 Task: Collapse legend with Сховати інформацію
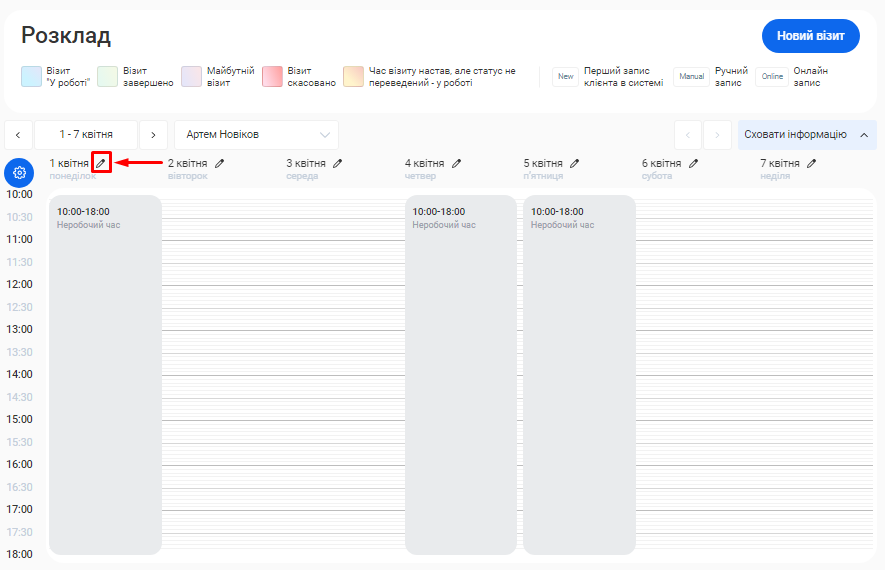pyautogui.click(x=806, y=135)
